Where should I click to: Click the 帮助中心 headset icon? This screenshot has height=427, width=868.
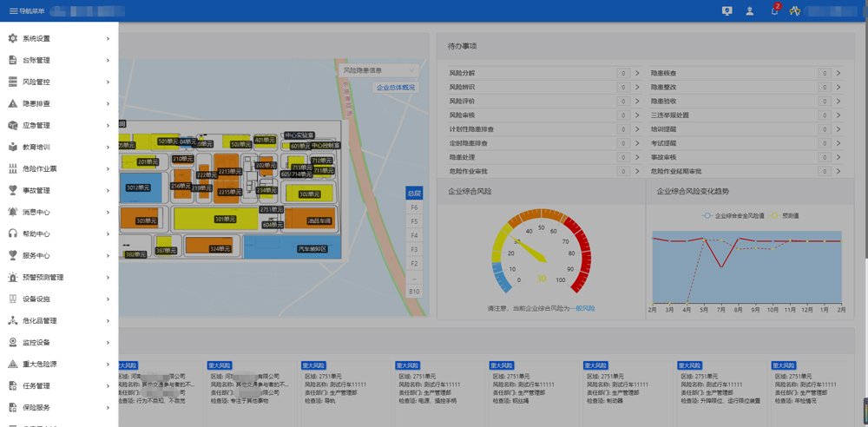coord(13,234)
